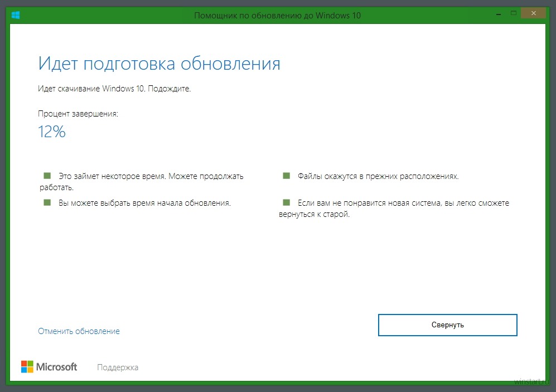
Task: Click text Файлы окажутся в прежних расположениях.
Action: pos(378,176)
